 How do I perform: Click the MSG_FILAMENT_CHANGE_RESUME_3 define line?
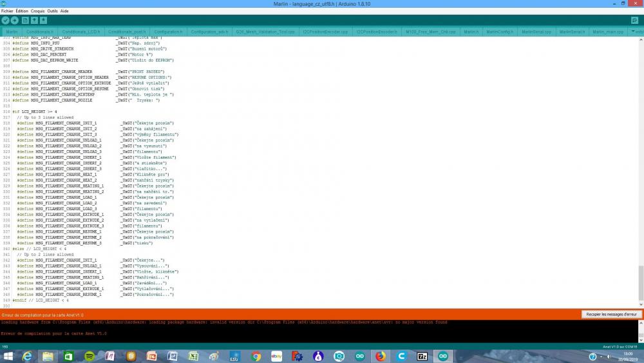click(84, 243)
